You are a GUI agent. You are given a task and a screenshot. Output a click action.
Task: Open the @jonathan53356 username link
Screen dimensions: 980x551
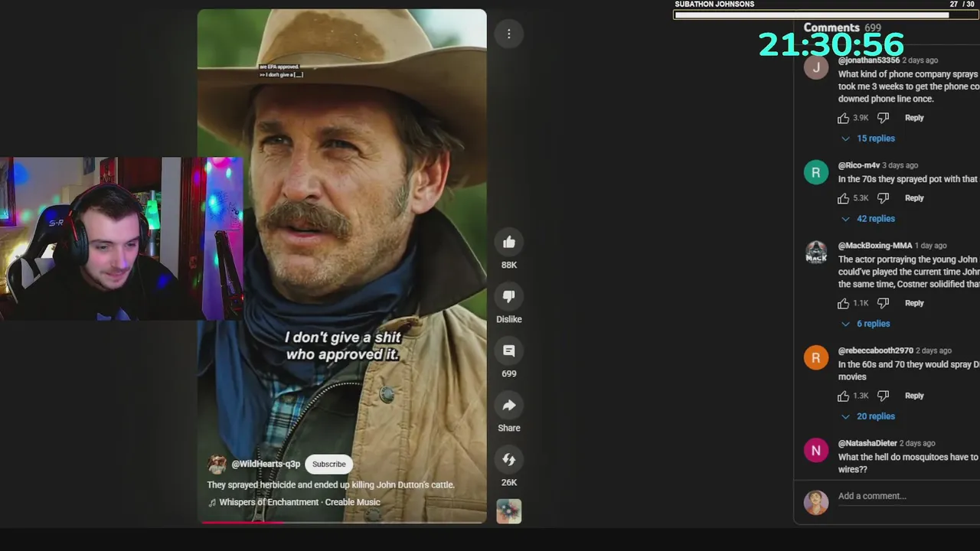point(869,60)
